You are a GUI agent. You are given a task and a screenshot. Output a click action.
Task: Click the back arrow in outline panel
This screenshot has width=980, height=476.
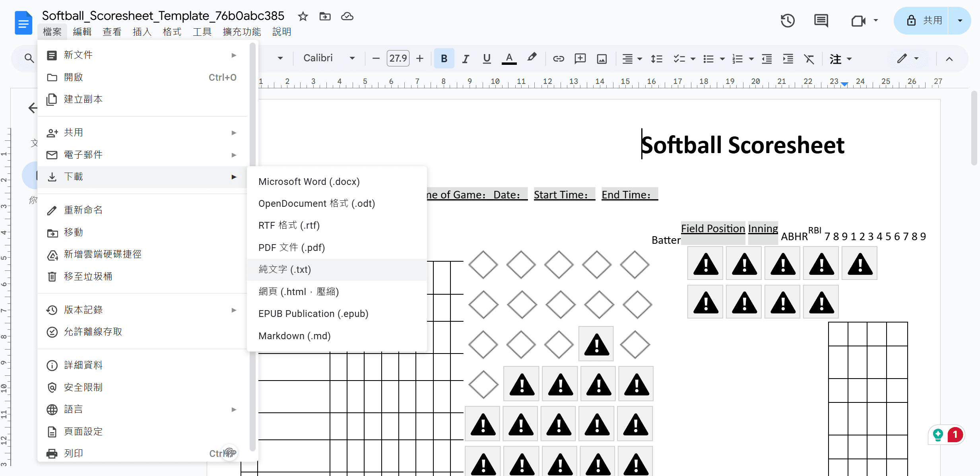(33, 108)
